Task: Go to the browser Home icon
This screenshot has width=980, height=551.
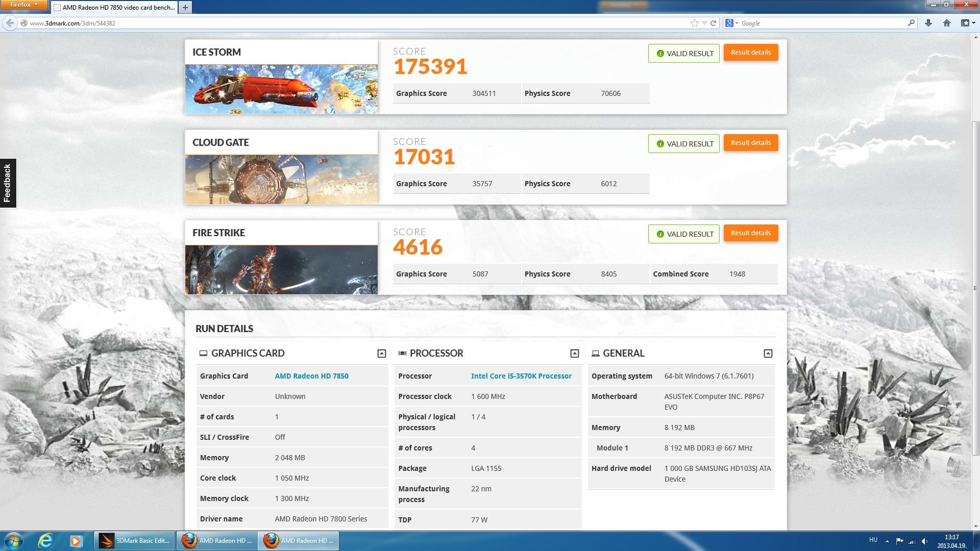Action: pos(947,23)
